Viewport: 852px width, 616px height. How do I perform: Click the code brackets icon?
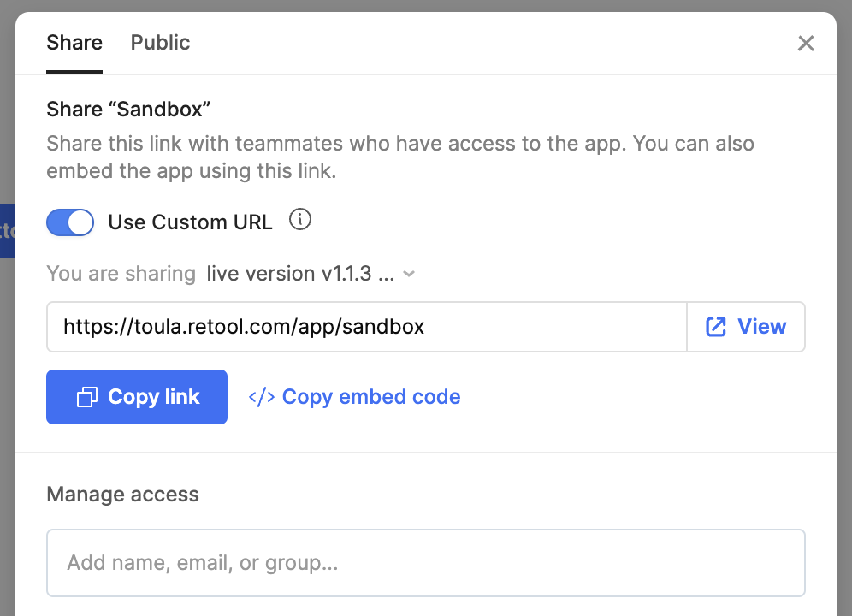point(261,397)
